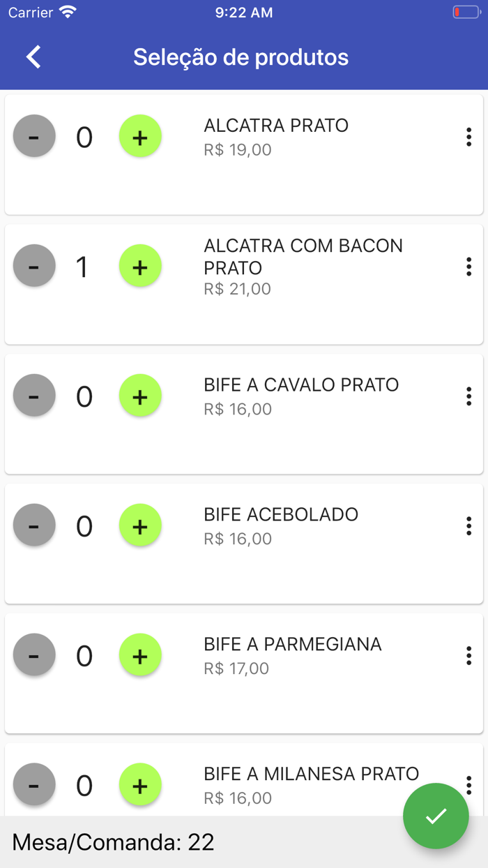This screenshot has height=868, width=488.
Task: Confirm selection with the green checkmark button
Action: (x=436, y=815)
